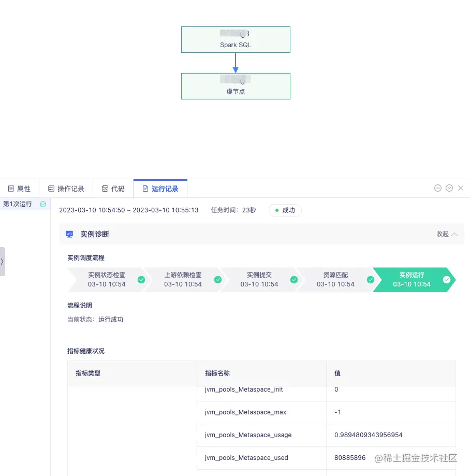The width and height of the screenshot is (470, 476).
Task: Click the 运行成功 current status text
Action: (x=111, y=320)
